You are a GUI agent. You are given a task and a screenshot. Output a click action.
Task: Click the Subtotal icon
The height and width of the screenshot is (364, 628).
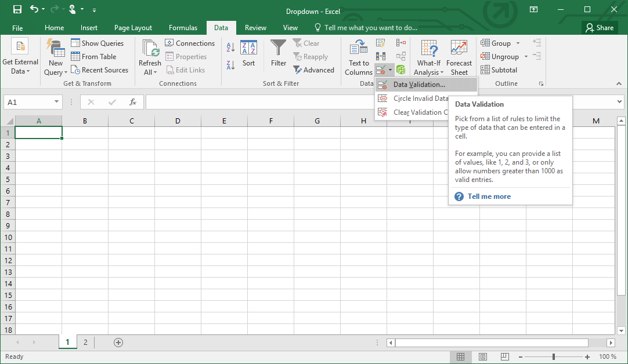coord(499,70)
